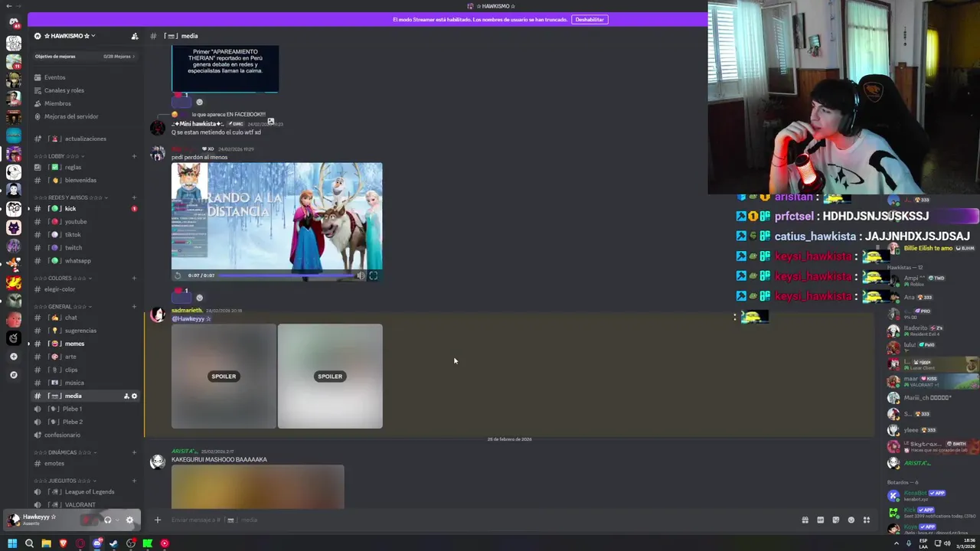The width and height of the screenshot is (980, 551).
Task: Mute the video volume icon
Action: (x=360, y=275)
